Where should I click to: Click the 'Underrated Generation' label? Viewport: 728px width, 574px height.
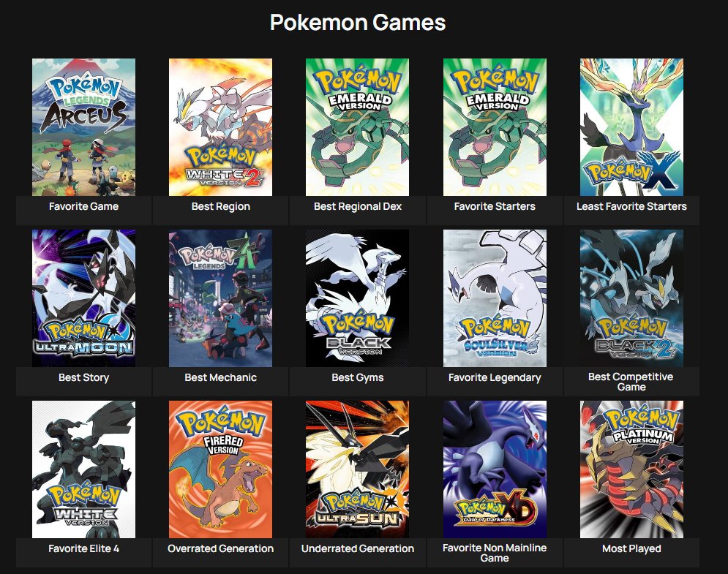358,549
